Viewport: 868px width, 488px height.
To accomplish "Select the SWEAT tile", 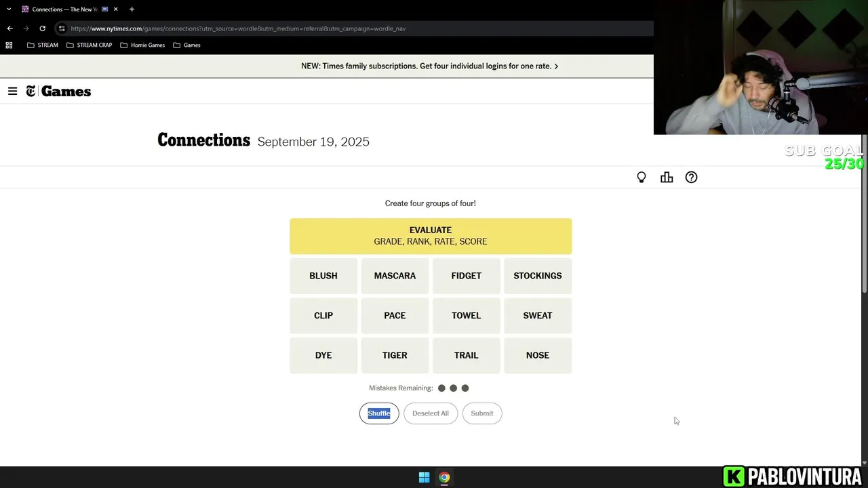I will tap(538, 316).
